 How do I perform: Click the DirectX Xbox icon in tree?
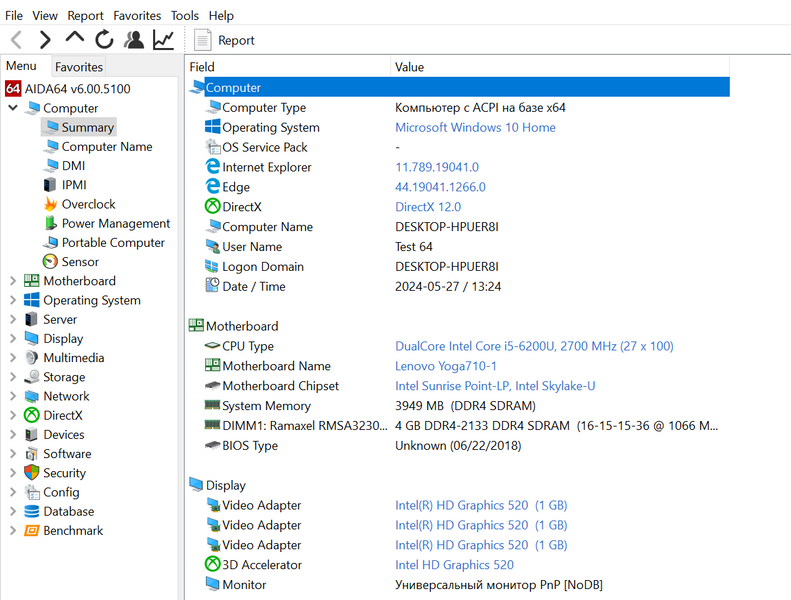coord(31,415)
